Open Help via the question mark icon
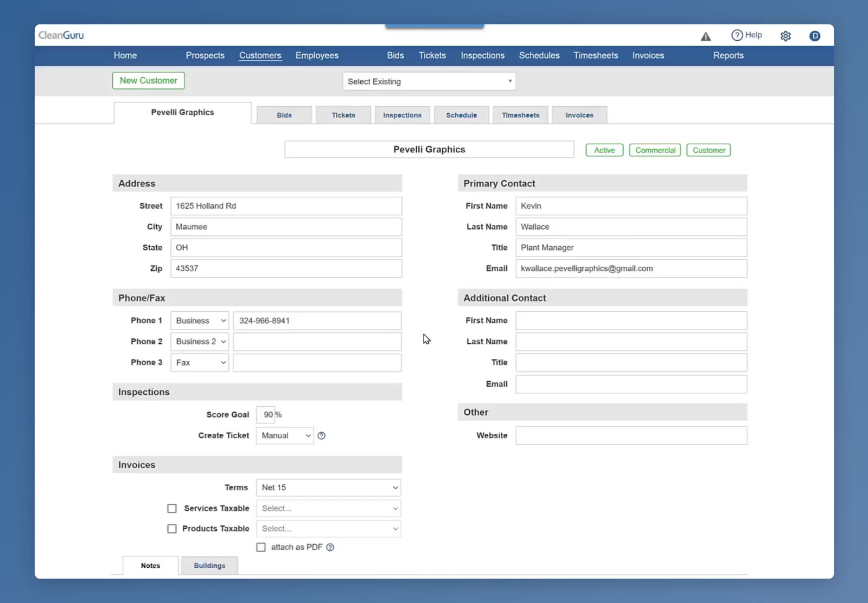Viewport: 868px width, 603px height. click(x=737, y=35)
